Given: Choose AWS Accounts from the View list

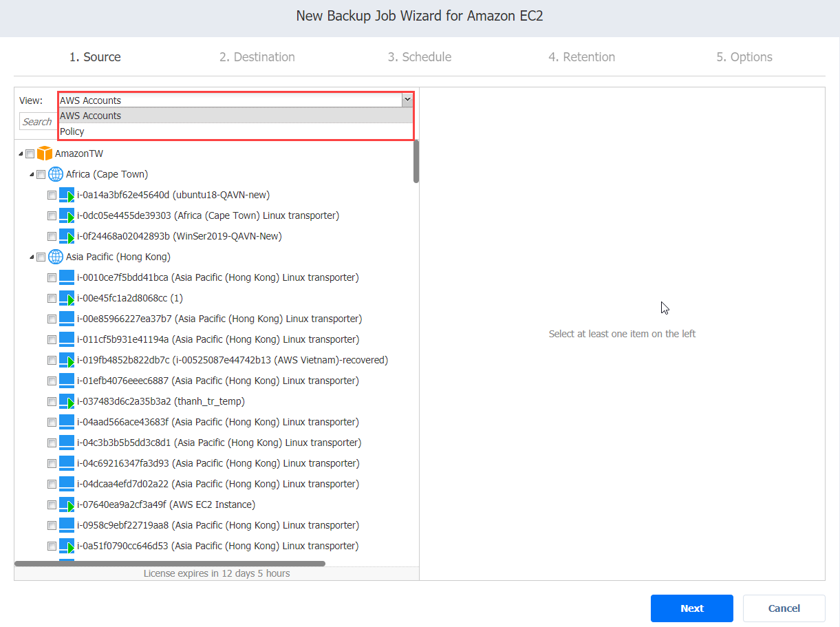Looking at the screenshot, I should 235,116.
